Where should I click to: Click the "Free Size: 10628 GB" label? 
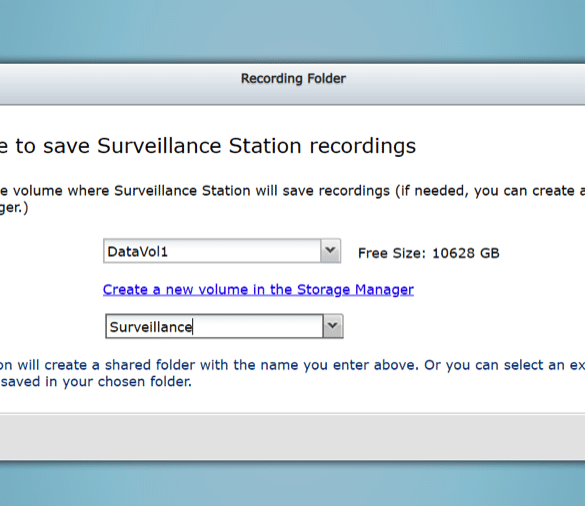click(428, 253)
